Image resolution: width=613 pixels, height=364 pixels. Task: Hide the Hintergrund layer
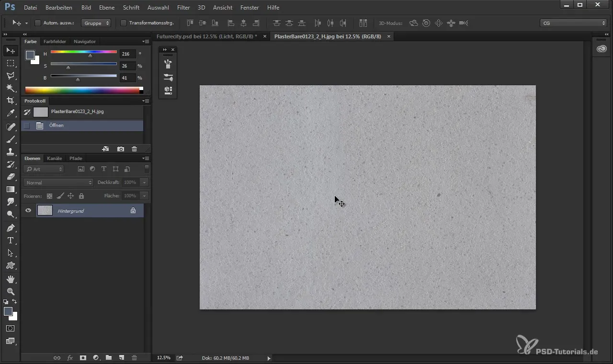pos(28,211)
